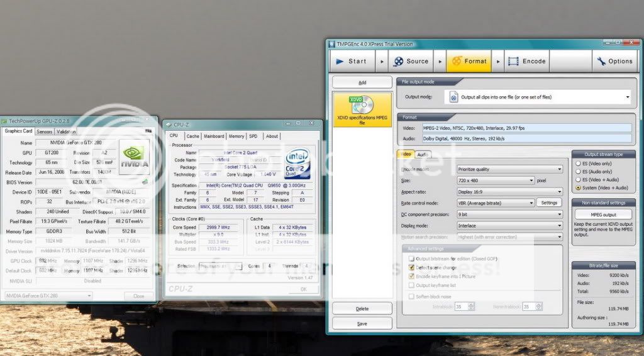
Task: Select the Format stage in TMPGEnc
Action: (x=469, y=61)
